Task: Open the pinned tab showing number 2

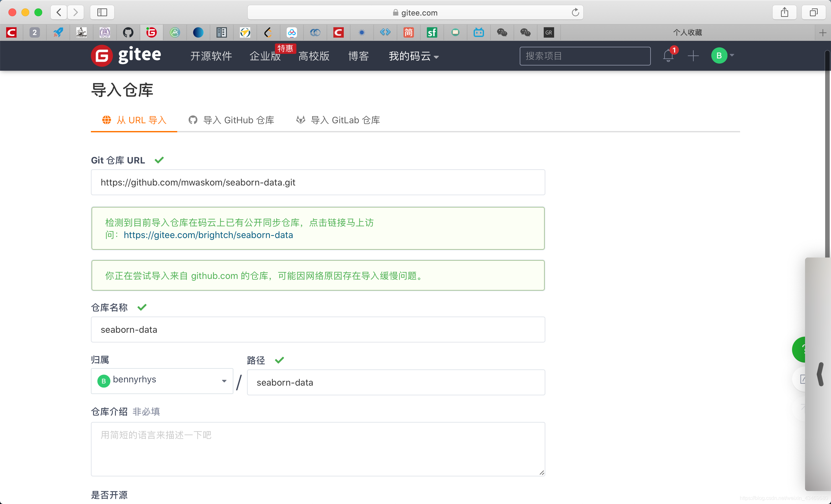Action: tap(34, 32)
